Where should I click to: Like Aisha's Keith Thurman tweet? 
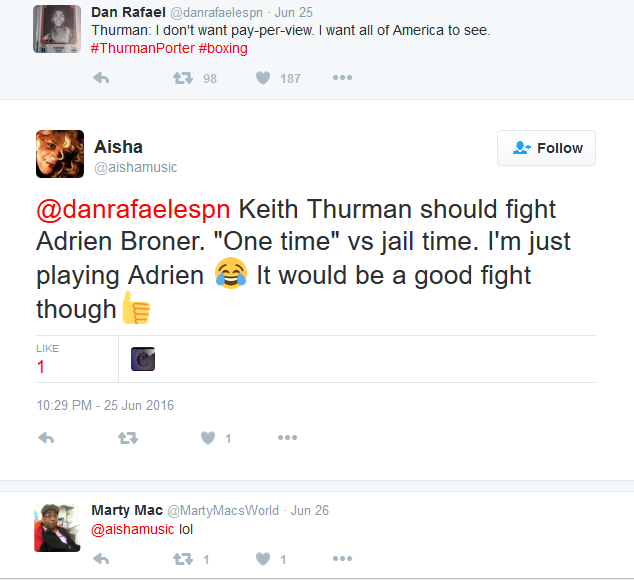click(208, 438)
